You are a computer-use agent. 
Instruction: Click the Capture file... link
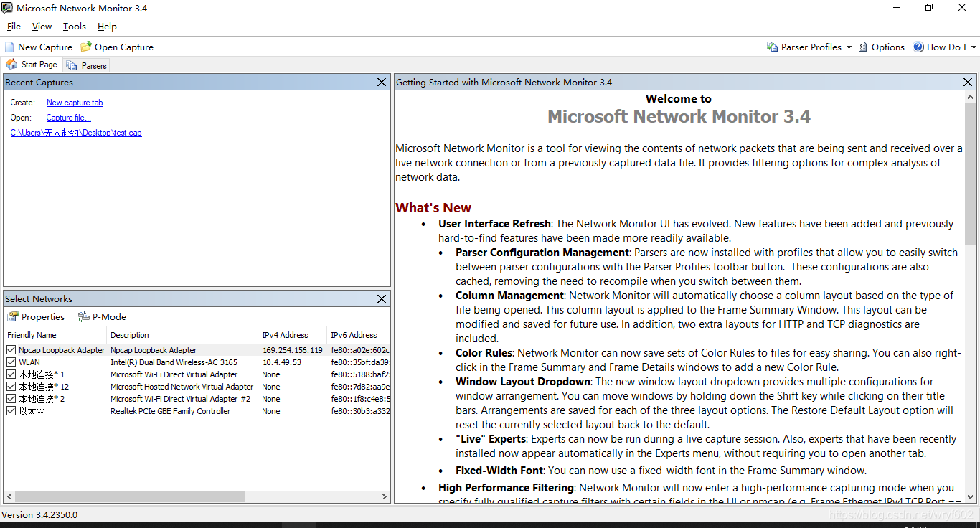click(x=69, y=118)
